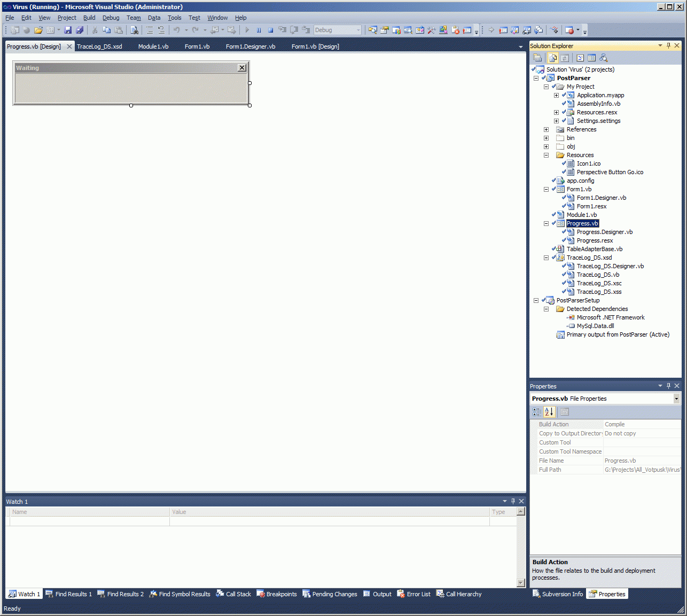Pause debugging with Break All icon
This screenshot has height=616, width=687.
259,30
